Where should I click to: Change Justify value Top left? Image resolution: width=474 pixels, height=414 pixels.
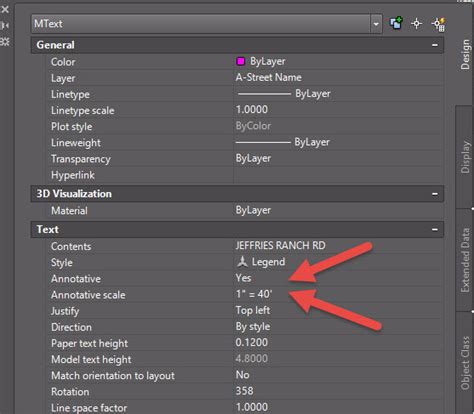(x=253, y=310)
